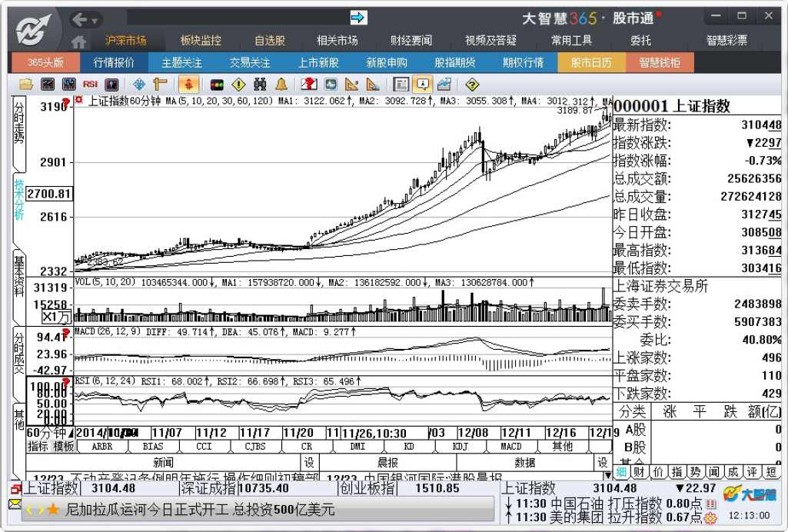Select the KDJ indicator tab
Image resolution: width=788 pixels, height=532 pixels.
click(460, 446)
